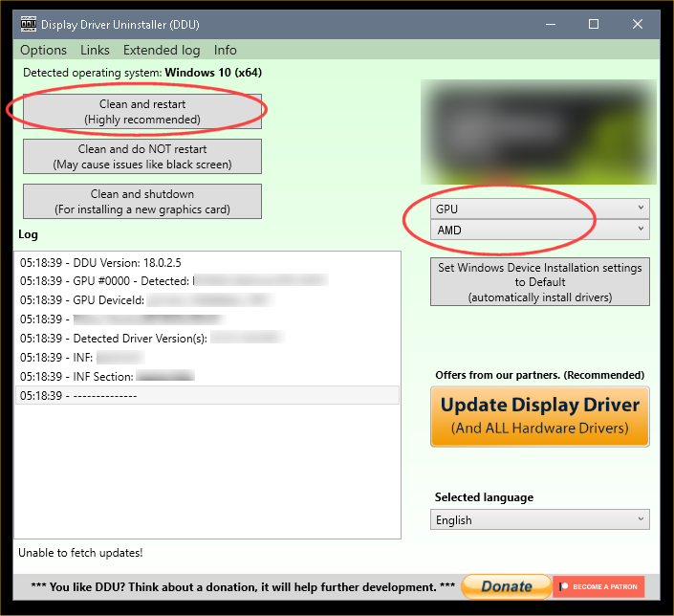674x616 pixels.
Task: Select log line INF Section
Action: click(x=207, y=377)
